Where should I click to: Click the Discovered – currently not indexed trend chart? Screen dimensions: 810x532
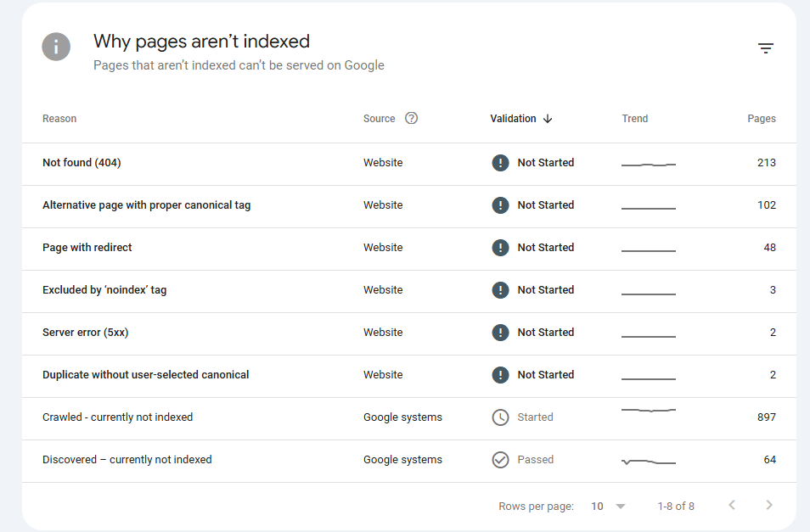(x=649, y=462)
